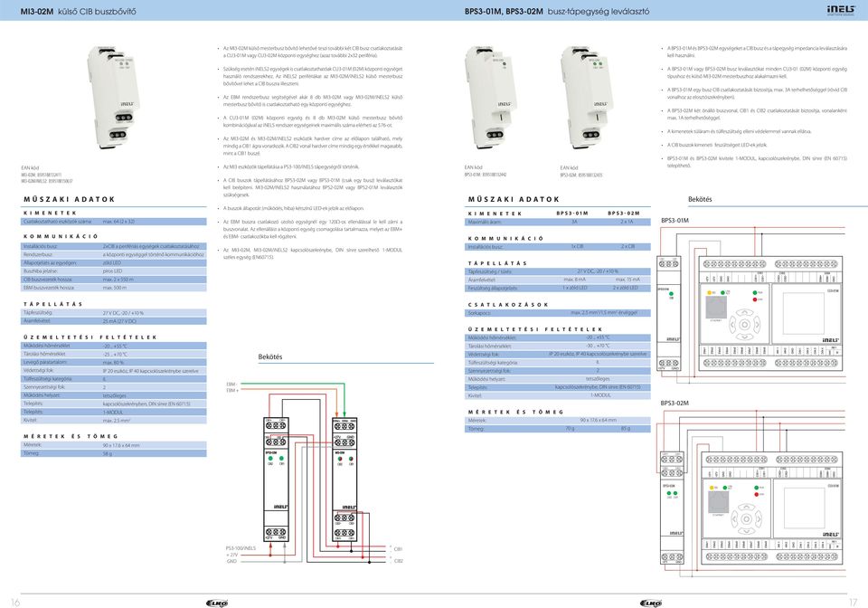Click the '2 x 1A' maximum current value

[x=627, y=222]
